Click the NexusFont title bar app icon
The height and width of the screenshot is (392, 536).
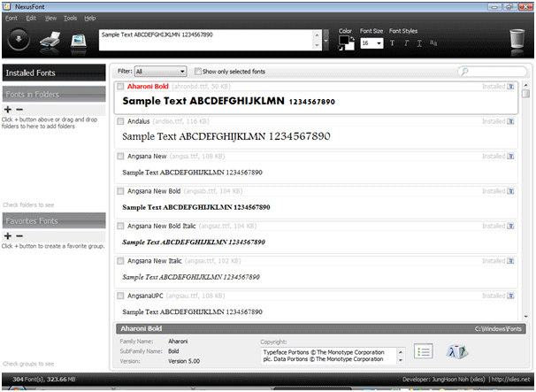pos(7,6)
